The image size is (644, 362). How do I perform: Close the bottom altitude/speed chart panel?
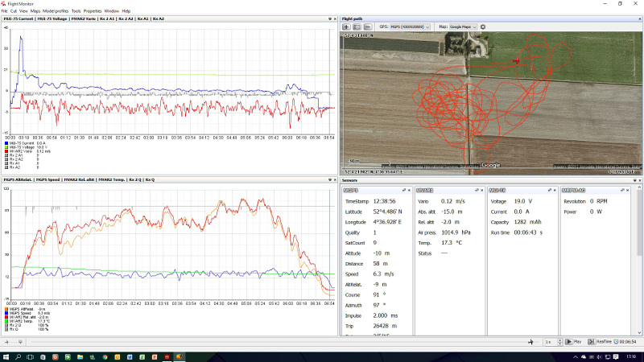pyautogui.click(x=335, y=179)
